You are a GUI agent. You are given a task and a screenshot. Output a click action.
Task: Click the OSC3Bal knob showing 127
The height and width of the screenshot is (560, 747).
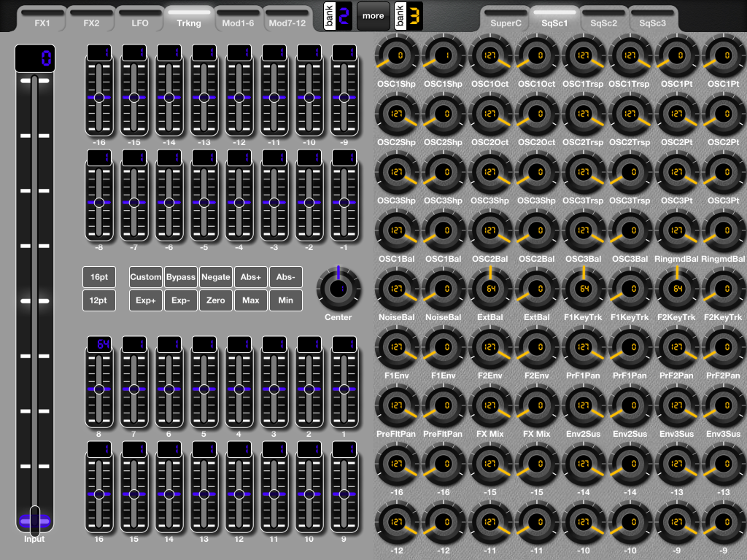583,230
